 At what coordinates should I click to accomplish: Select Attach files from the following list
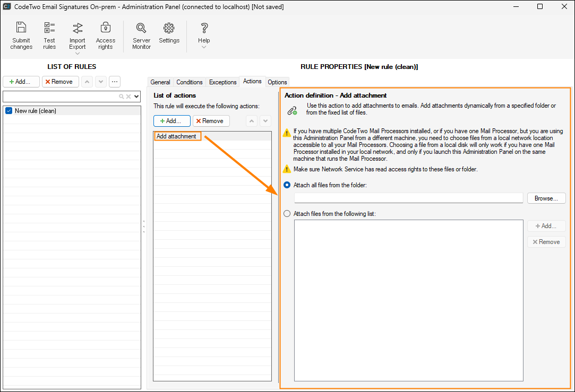pos(287,214)
